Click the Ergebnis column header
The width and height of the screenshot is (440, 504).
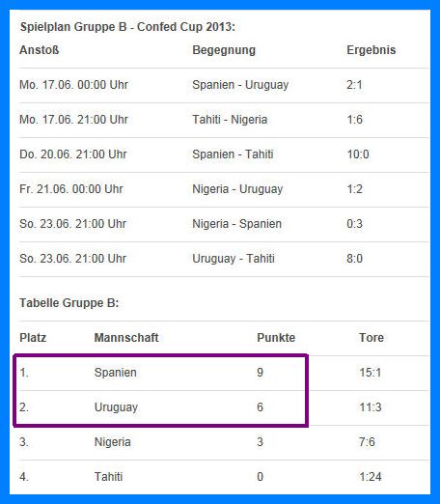pyautogui.click(x=371, y=50)
